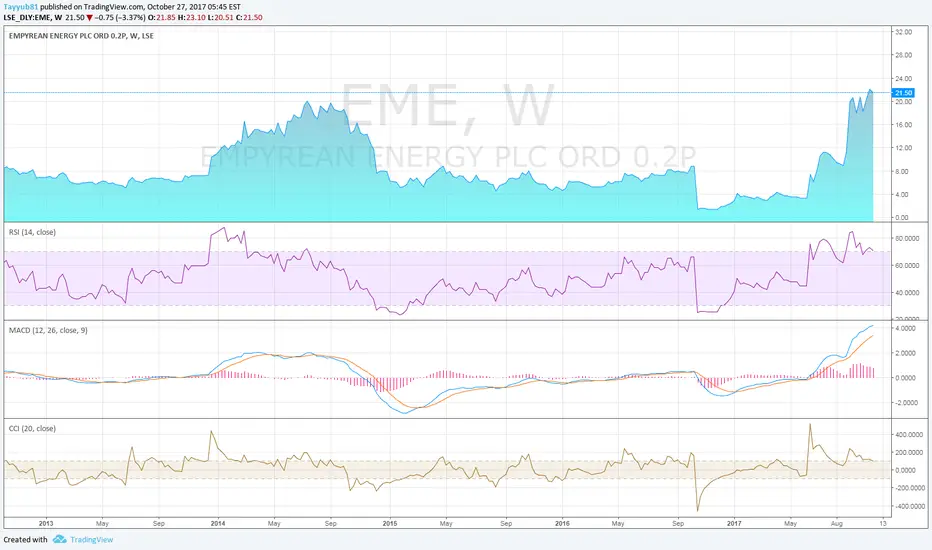932x550 pixels.
Task: Click the 4.00 price axis label
Action: click(x=902, y=194)
